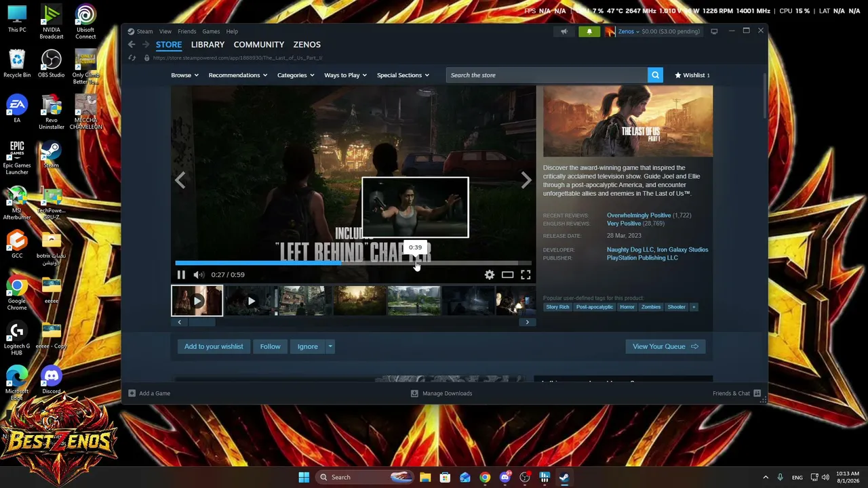Open the Post-apocalyptic tag
The image size is (868, 488).
tap(595, 307)
